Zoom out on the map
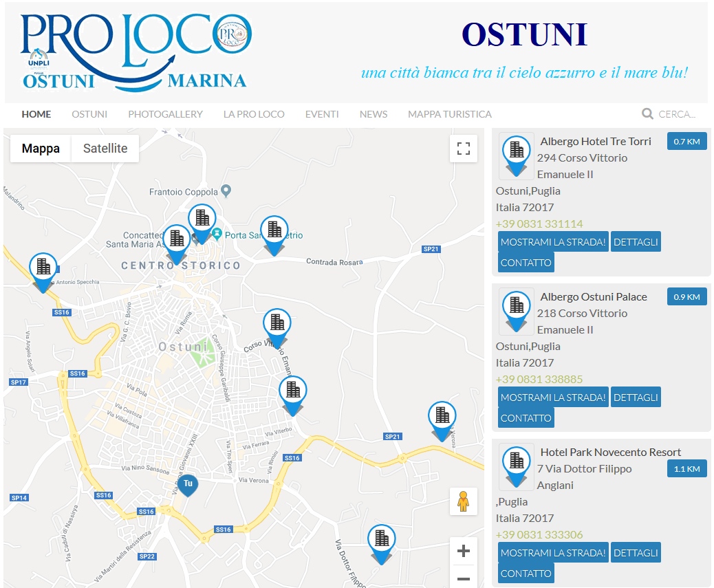Screen dimensions: 714x588 463,578
